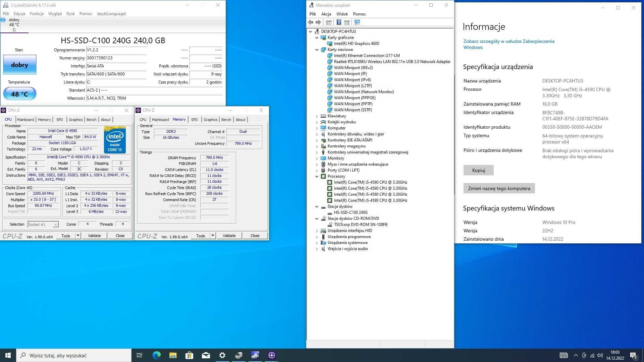Open the About tab in right CPU-Z
Viewport: 644px width, 362px height.
[240, 120]
